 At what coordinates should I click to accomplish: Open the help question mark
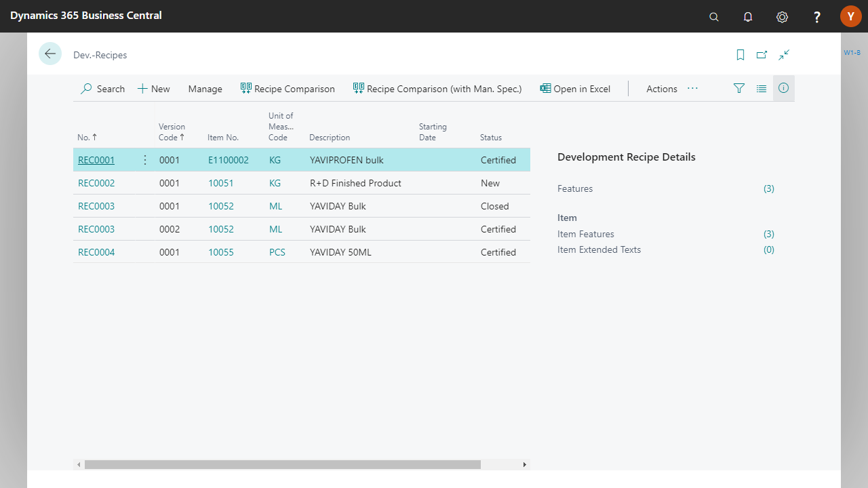[817, 17]
